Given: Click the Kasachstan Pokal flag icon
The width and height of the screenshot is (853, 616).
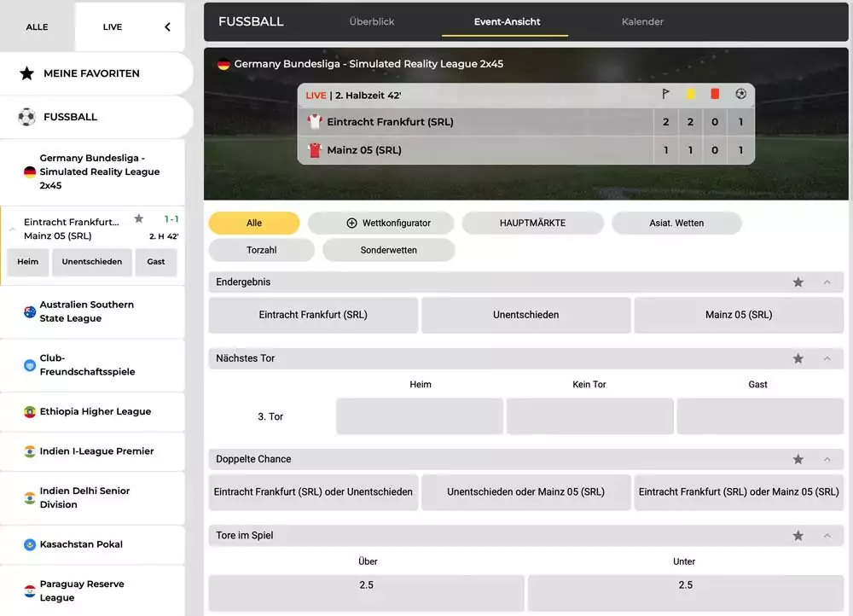Looking at the screenshot, I should pos(30,544).
